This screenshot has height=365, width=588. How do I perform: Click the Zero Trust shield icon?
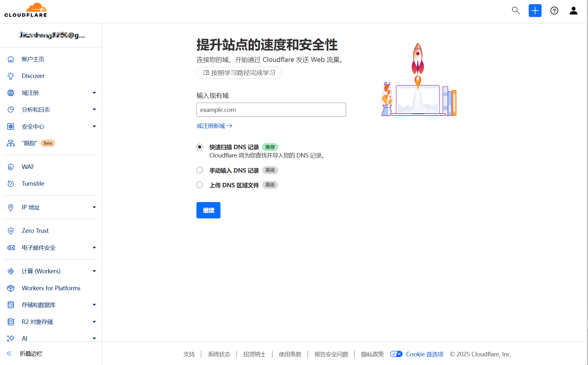click(x=11, y=231)
